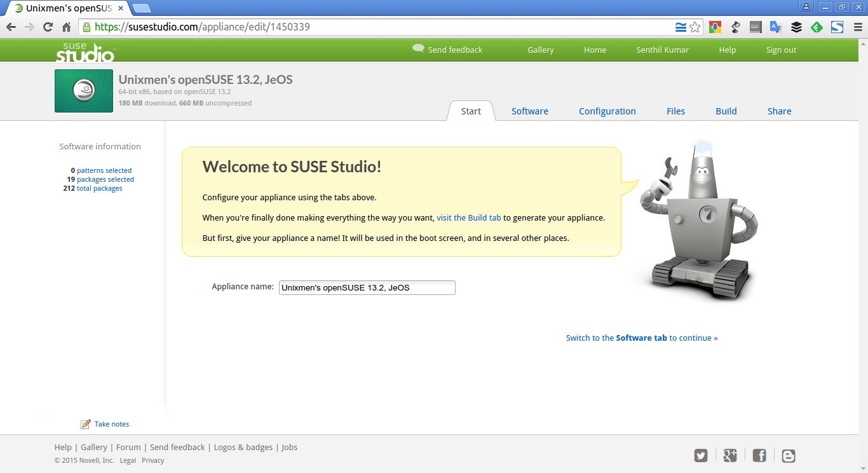
Task: Bookmark this page with the star icon
Action: [695, 27]
